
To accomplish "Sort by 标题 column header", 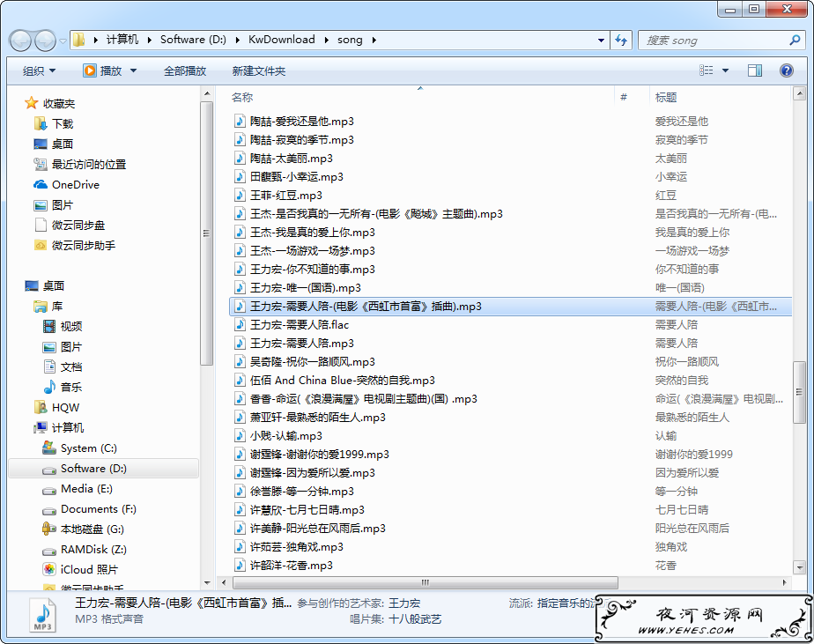I will 666,97.
